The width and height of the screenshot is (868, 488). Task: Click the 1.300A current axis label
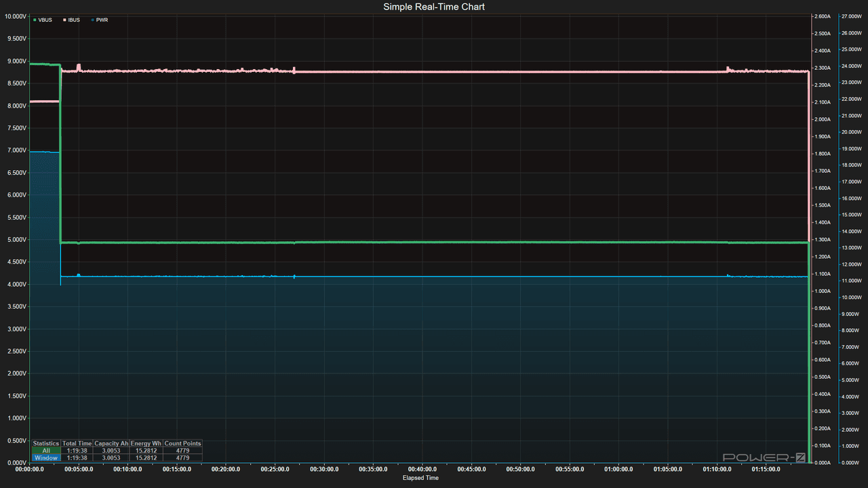[823, 240]
